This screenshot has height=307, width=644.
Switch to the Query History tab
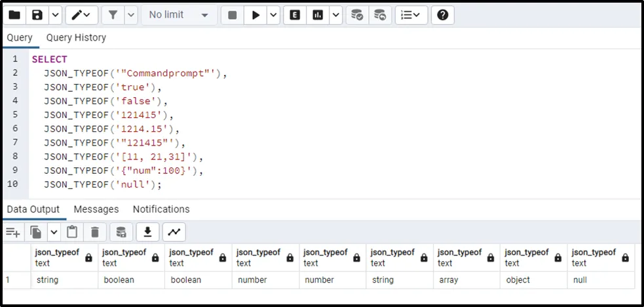pos(76,38)
